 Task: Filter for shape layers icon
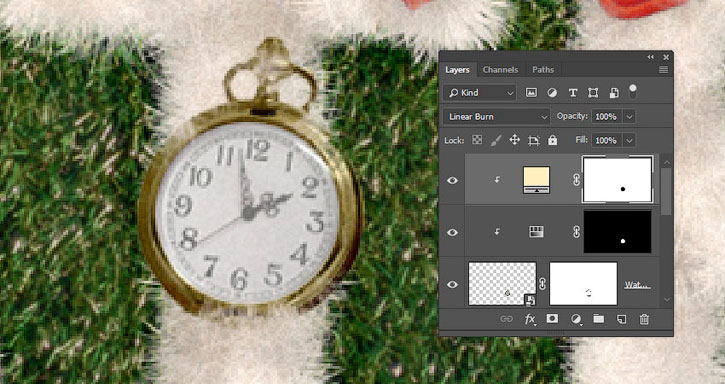[593, 93]
